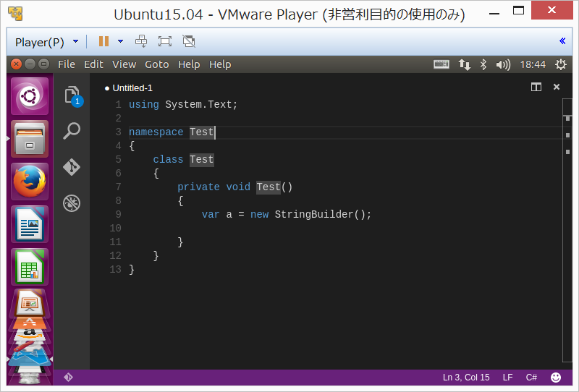Open the Git source control view
Viewport: 579px width, 392px height.
tap(72, 167)
